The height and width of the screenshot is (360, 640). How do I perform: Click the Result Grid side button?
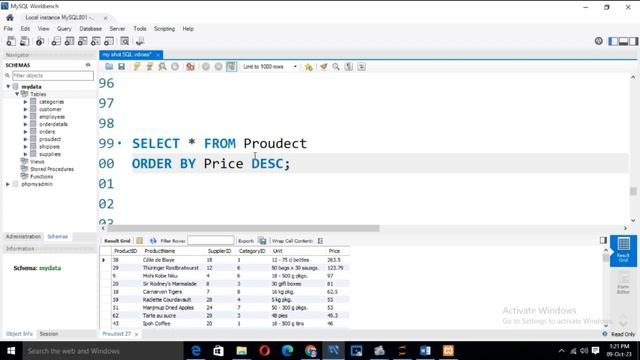[x=623, y=251]
